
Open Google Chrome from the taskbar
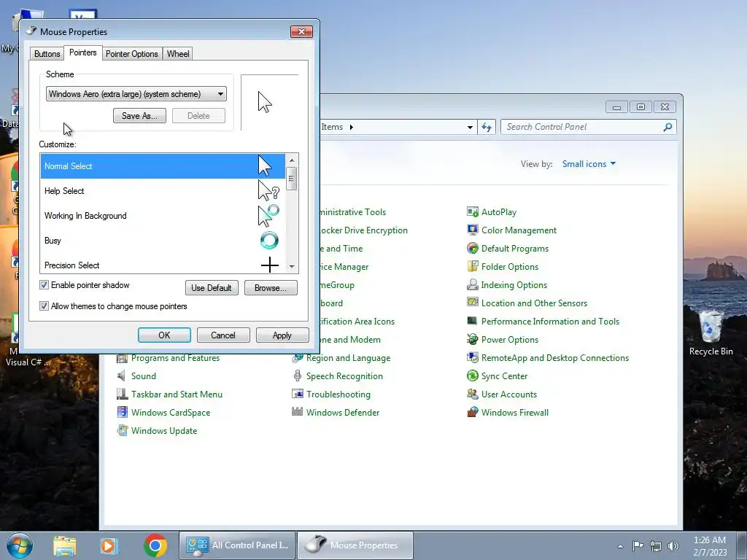(x=155, y=545)
